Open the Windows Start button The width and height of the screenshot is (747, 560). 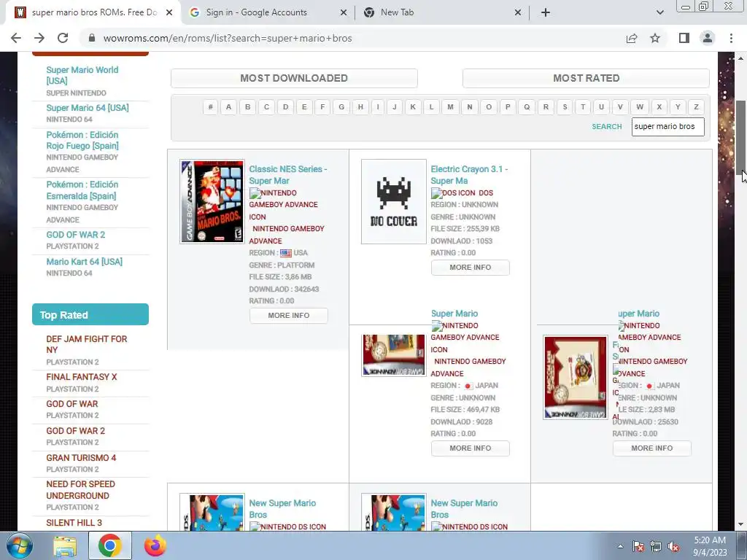[x=20, y=546]
